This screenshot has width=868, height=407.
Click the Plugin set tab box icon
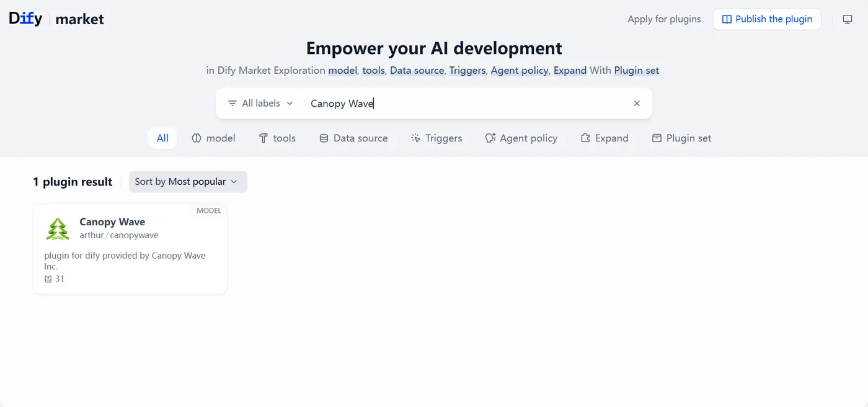tap(657, 138)
